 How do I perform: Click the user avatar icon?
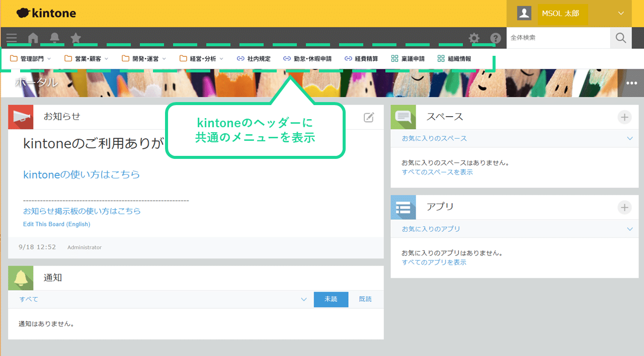[524, 14]
